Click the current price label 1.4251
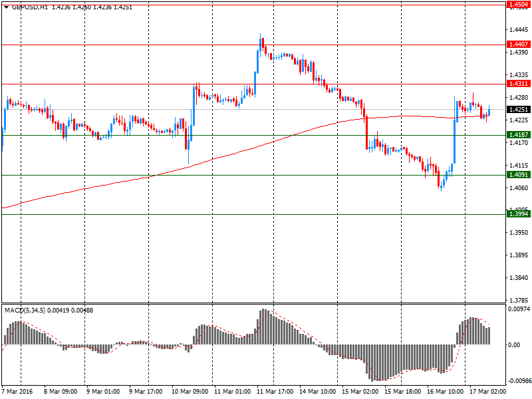The height and width of the screenshot is (399, 532). pyautogui.click(x=519, y=109)
